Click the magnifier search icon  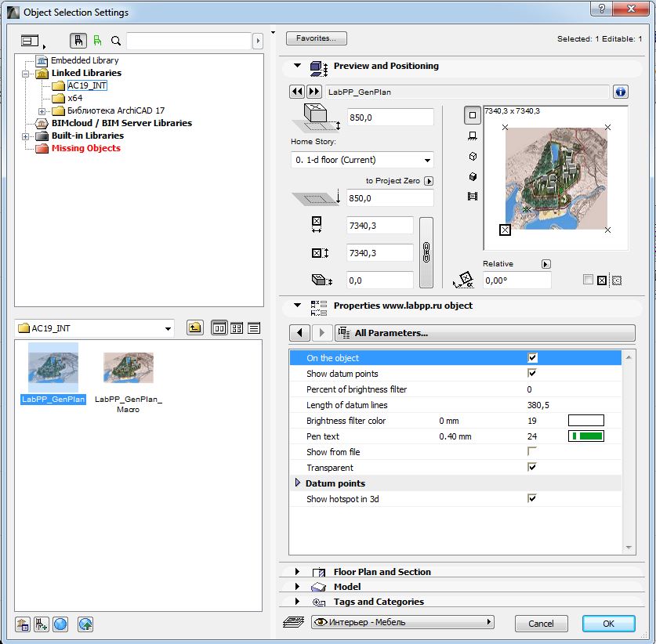(x=116, y=41)
